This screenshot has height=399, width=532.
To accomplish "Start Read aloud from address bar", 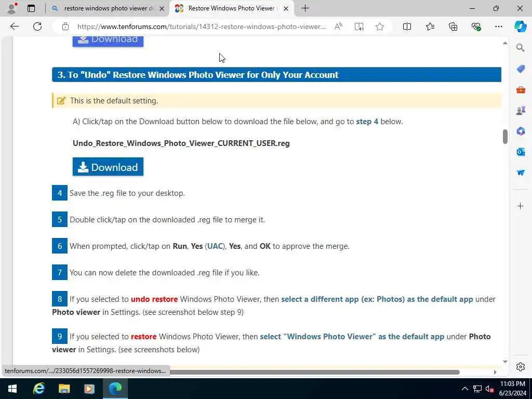I will tap(338, 26).
